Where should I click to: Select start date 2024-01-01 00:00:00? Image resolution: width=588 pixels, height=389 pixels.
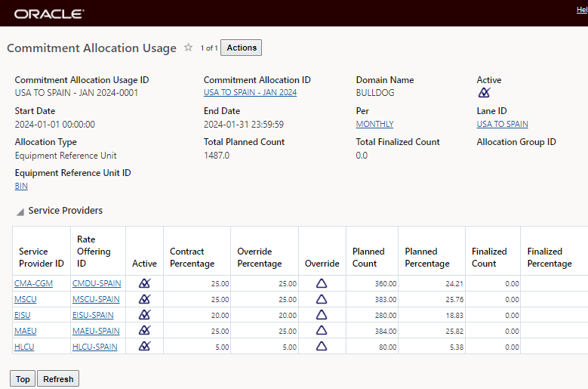coord(55,125)
